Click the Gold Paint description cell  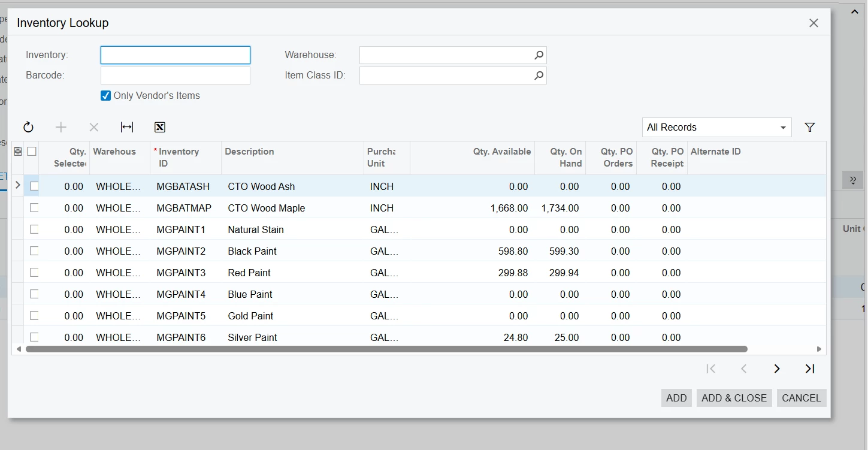point(292,316)
